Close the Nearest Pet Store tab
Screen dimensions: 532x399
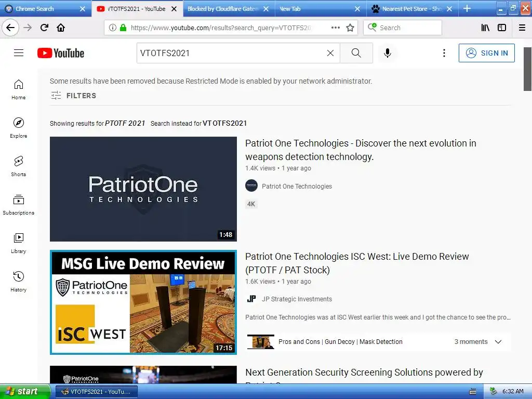pyautogui.click(x=449, y=9)
